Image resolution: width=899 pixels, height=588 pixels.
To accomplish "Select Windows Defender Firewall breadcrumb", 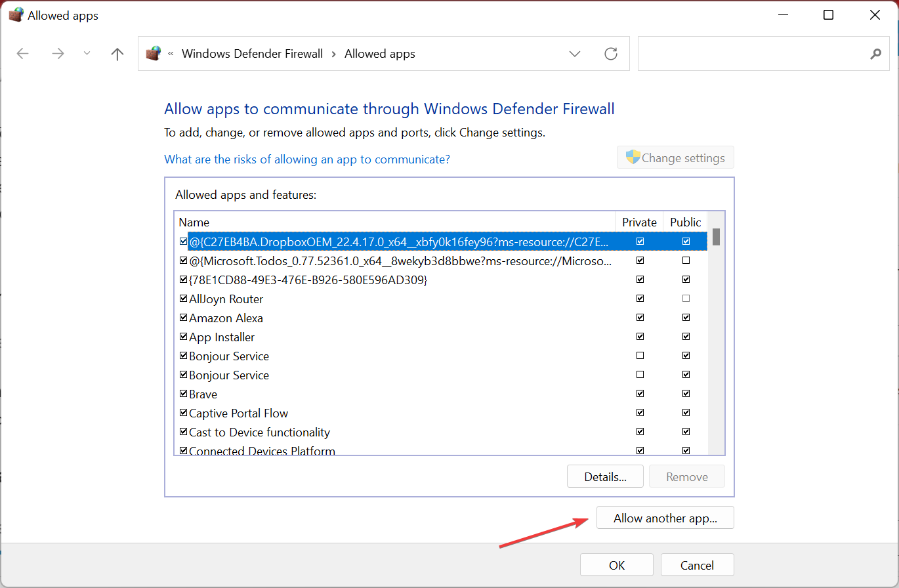I will 252,54.
